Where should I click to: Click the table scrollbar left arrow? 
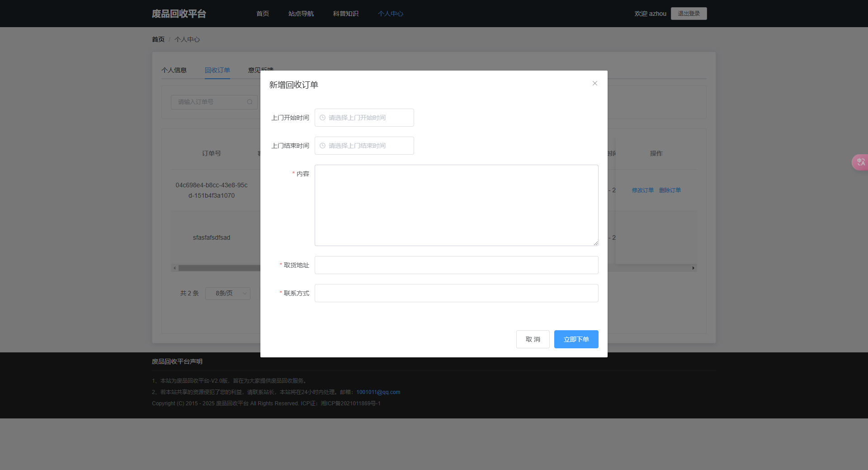(x=175, y=268)
